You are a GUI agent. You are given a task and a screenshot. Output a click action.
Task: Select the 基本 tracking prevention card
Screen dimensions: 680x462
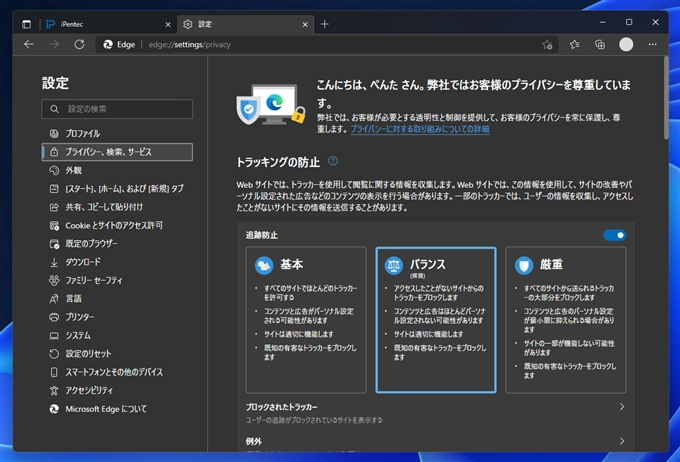coord(306,320)
